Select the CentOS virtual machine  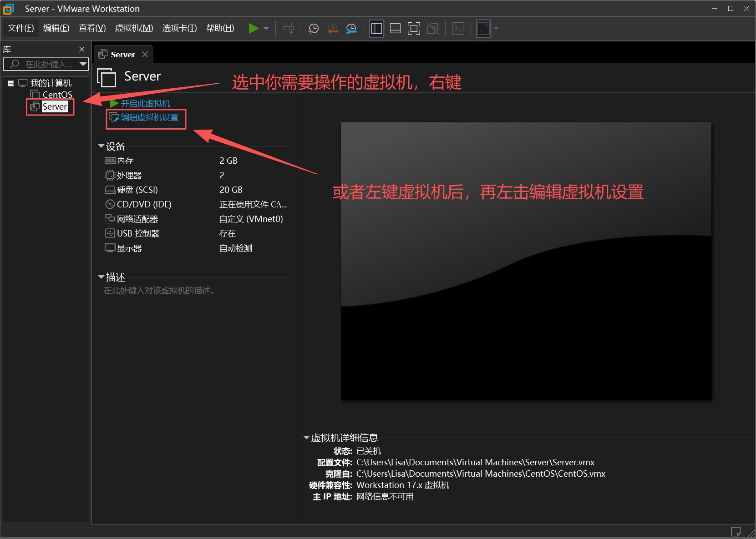pos(57,95)
